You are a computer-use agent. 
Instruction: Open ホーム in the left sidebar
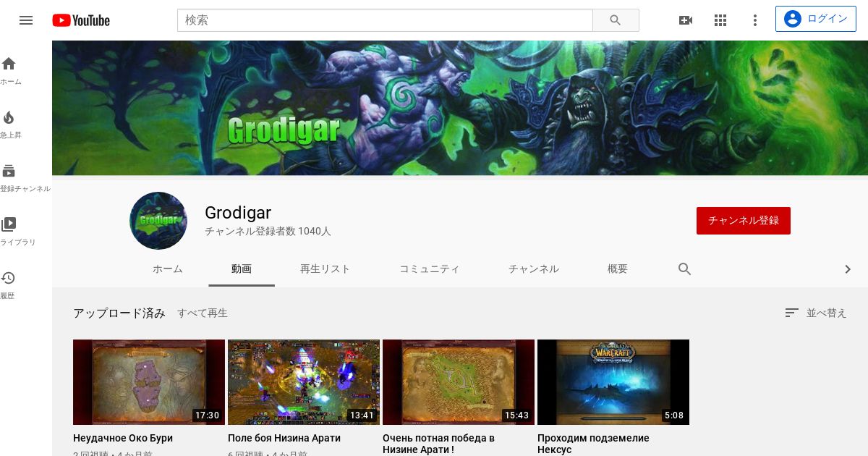tap(10, 71)
